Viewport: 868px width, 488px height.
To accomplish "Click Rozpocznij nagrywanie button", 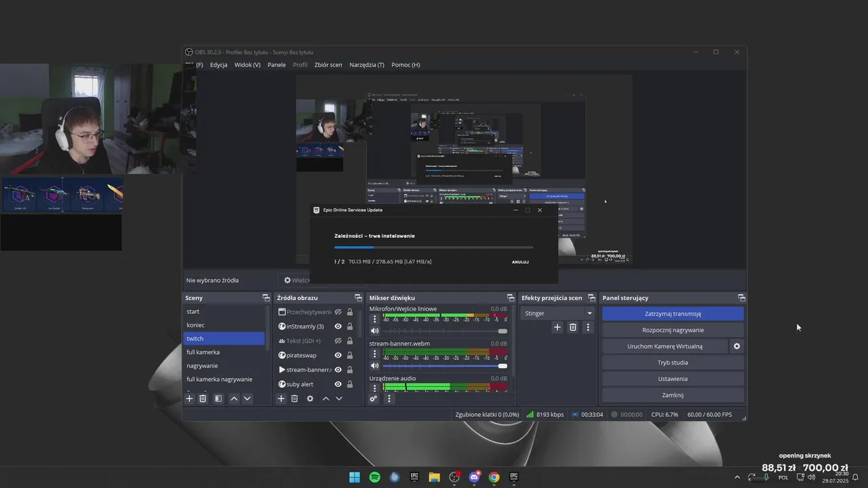I will (x=673, y=330).
